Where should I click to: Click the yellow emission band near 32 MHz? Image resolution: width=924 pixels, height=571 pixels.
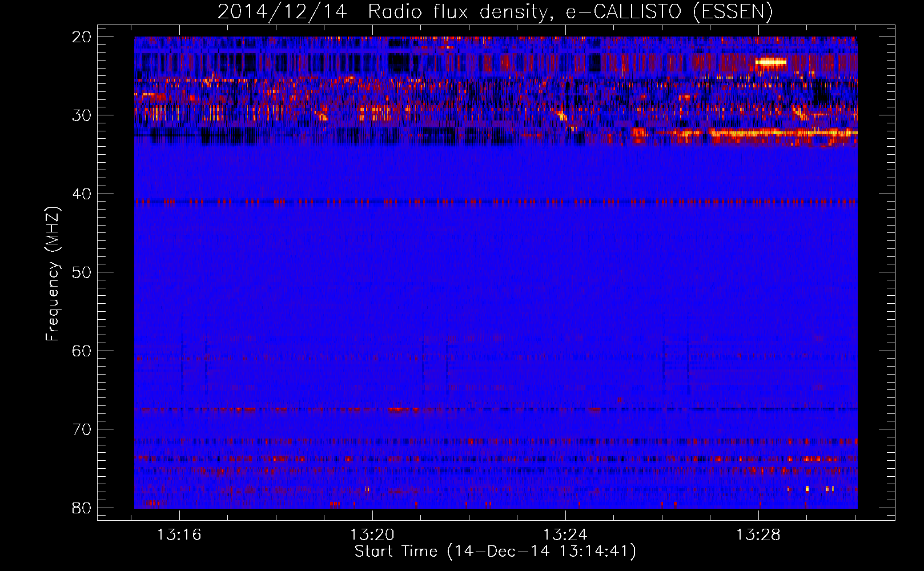pos(782,132)
